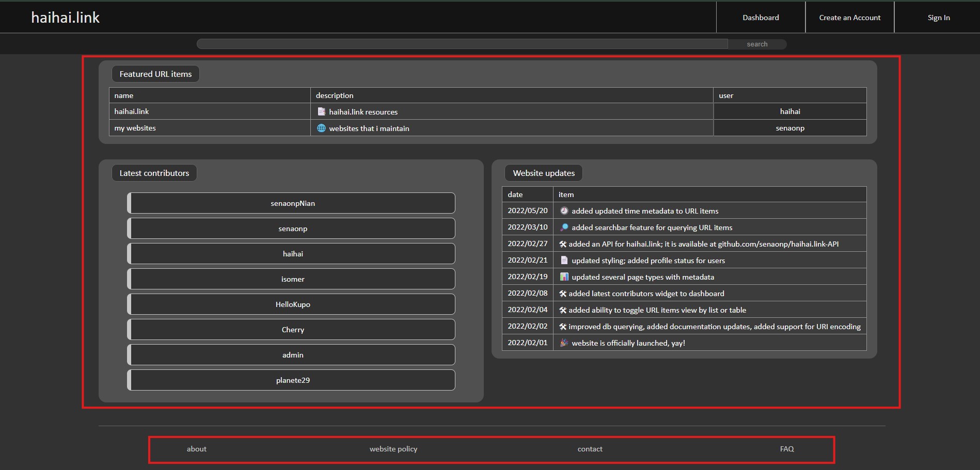This screenshot has width=980, height=470.
Task: Focus the search input field
Action: point(462,44)
